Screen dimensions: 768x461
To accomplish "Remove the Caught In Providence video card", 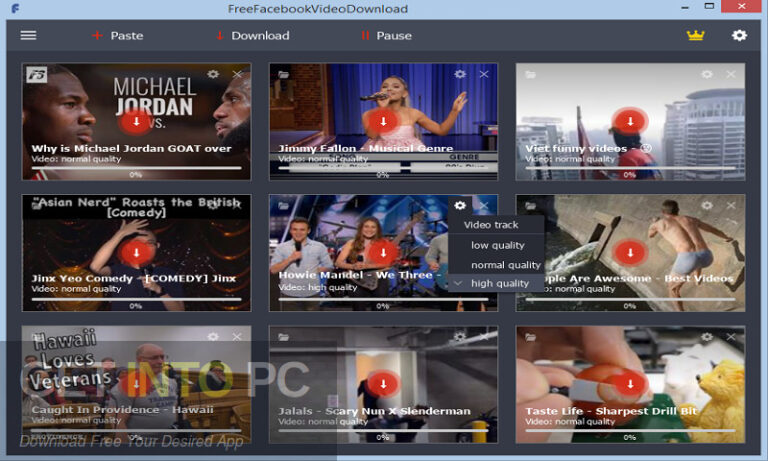I will coord(238,337).
